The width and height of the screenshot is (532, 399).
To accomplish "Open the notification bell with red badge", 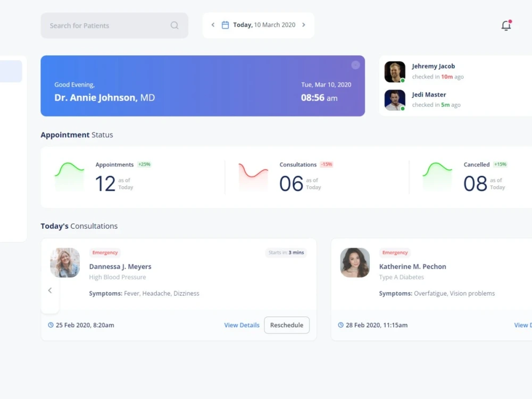I will coord(505,25).
